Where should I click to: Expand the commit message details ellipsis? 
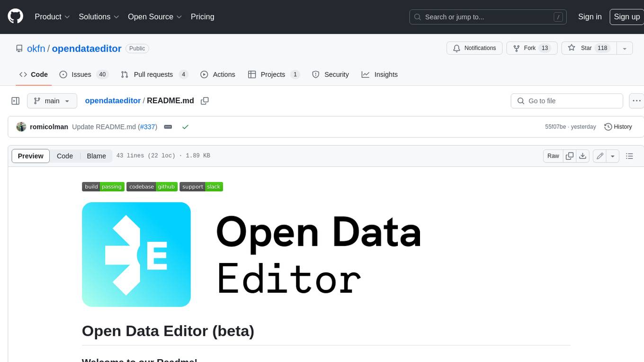pyautogui.click(x=168, y=127)
